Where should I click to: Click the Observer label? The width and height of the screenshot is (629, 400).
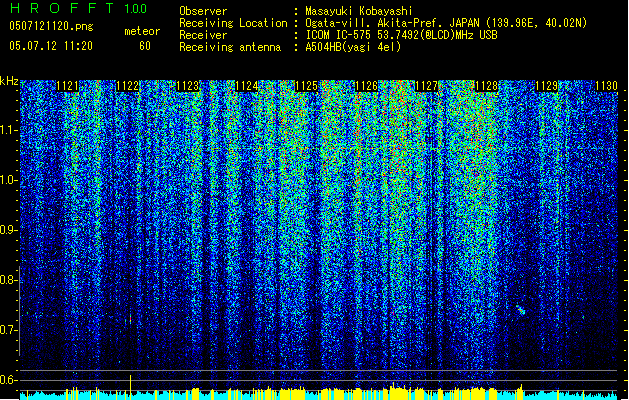point(203,11)
